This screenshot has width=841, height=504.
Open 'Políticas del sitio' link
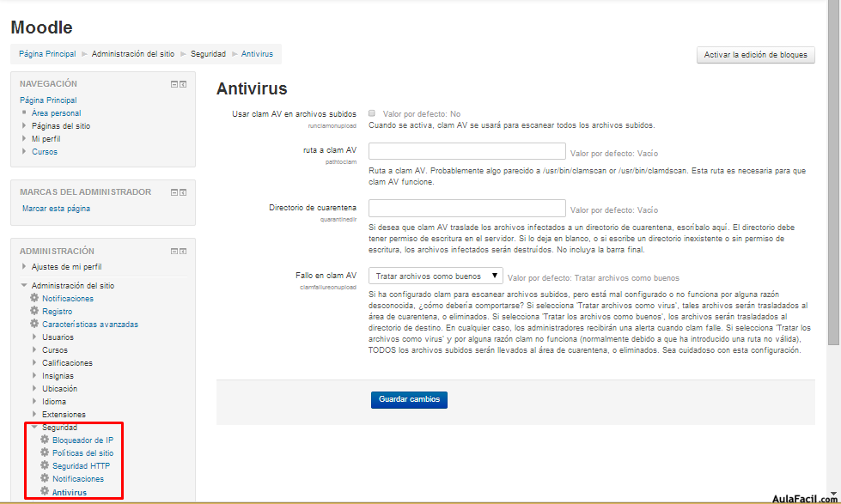[x=83, y=453]
